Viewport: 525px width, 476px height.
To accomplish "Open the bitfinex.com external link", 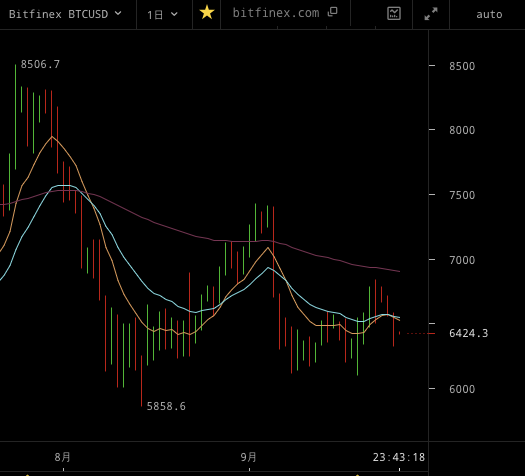I will 276,13.
